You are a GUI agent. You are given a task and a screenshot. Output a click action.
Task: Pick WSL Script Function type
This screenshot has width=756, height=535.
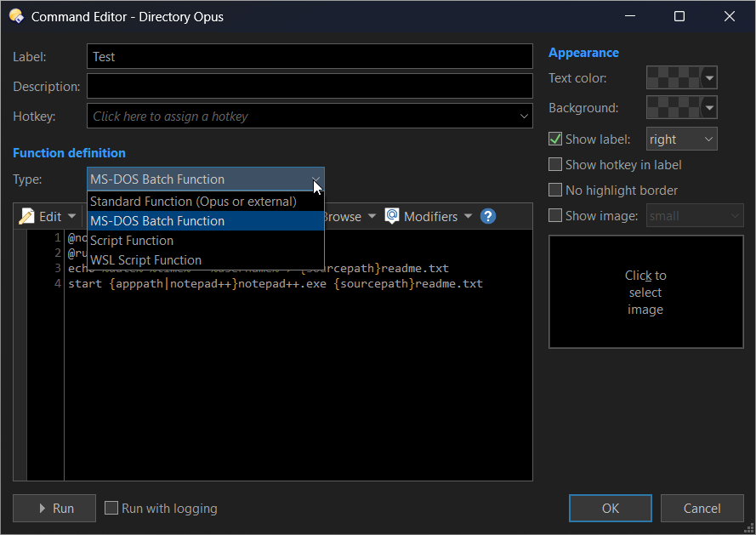click(x=145, y=260)
